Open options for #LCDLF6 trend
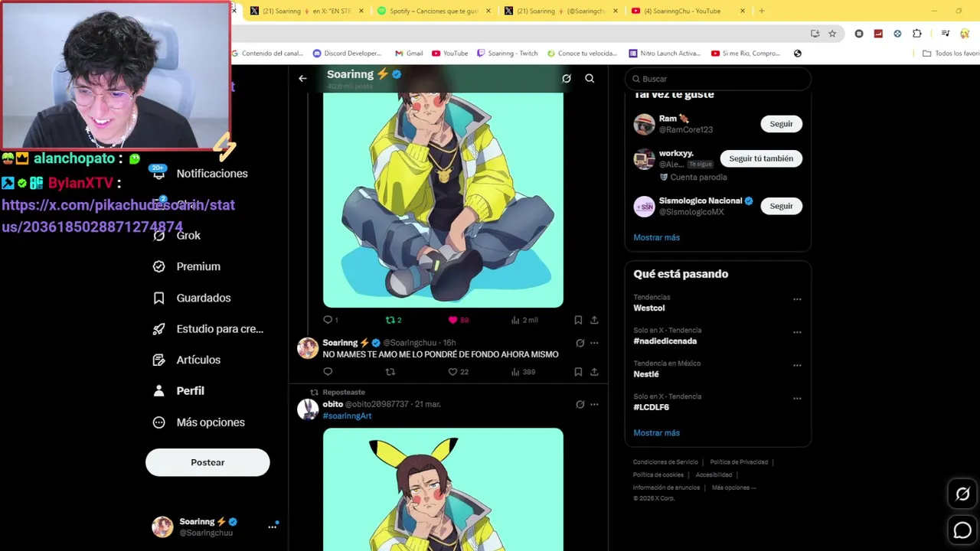980x551 pixels. tap(797, 398)
